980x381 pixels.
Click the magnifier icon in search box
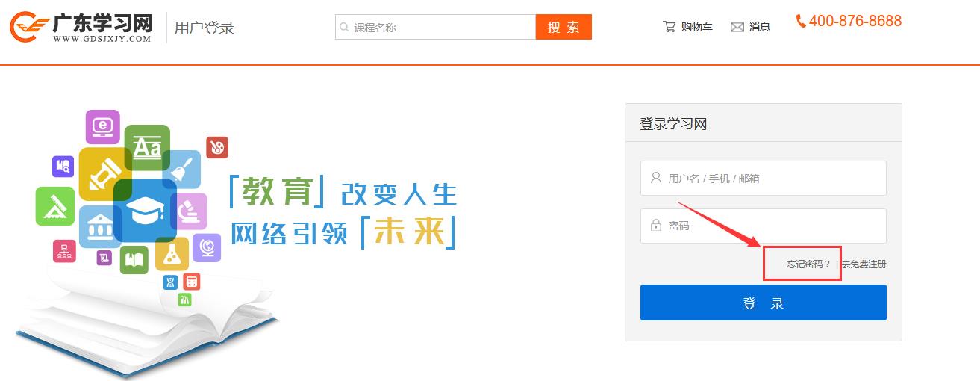pos(344,28)
